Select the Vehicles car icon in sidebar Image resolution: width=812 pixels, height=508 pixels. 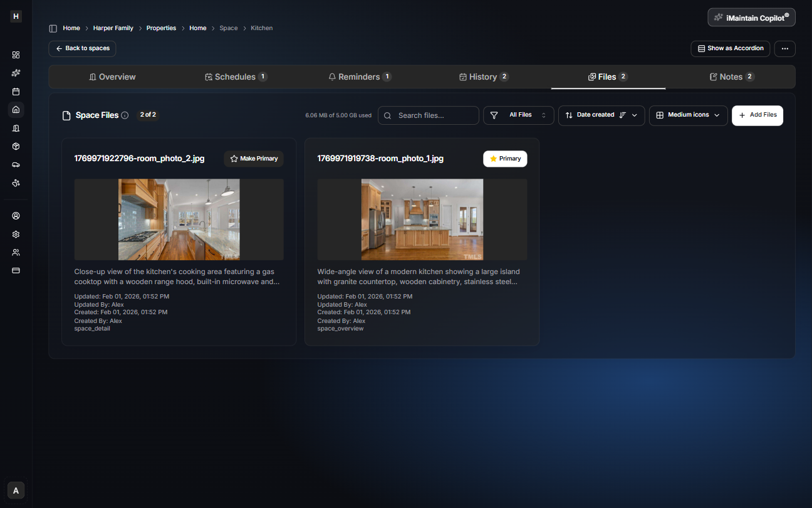16,164
